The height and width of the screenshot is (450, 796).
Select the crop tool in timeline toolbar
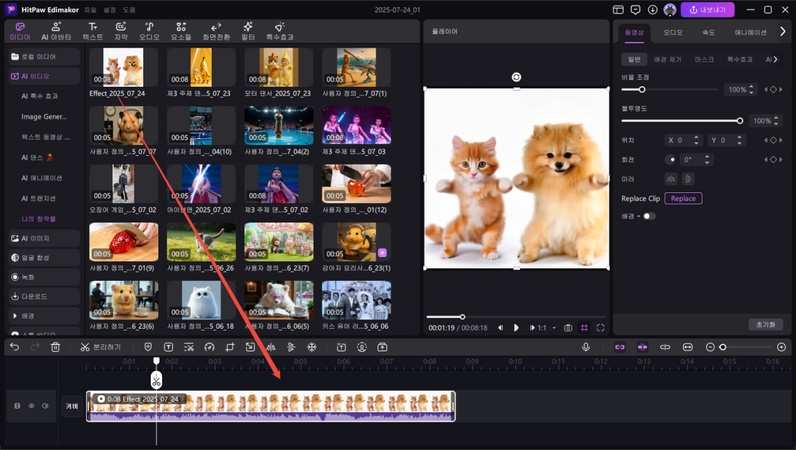tap(230, 347)
